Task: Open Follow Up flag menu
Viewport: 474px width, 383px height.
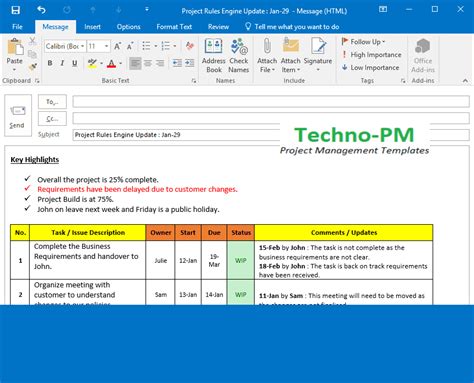Action: tap(363, 42)
